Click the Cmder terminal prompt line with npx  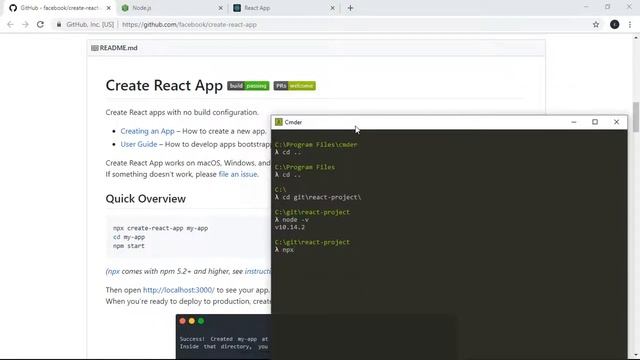[x=284, y=250]
